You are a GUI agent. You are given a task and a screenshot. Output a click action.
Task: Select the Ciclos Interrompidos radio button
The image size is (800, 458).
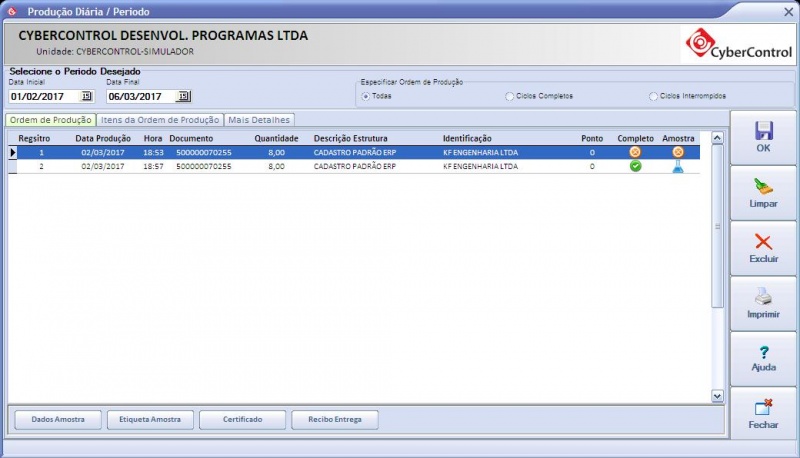[653, 96]
